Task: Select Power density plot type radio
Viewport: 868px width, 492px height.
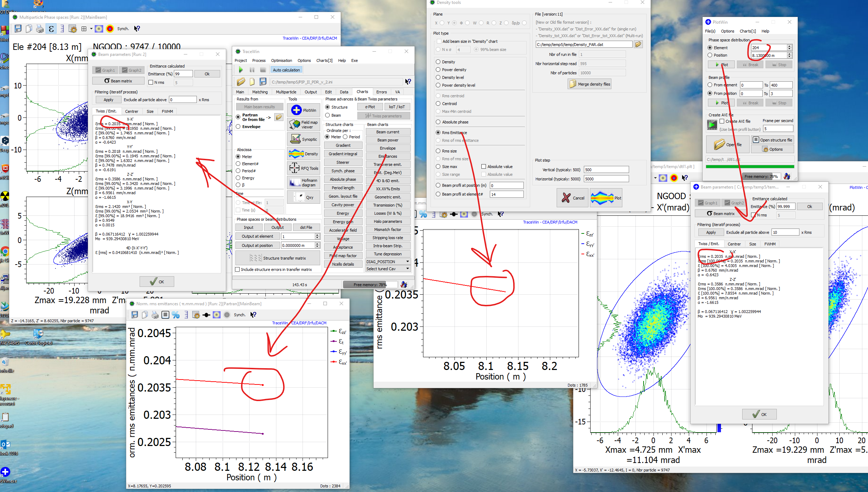Action: [x=438, y=70]
